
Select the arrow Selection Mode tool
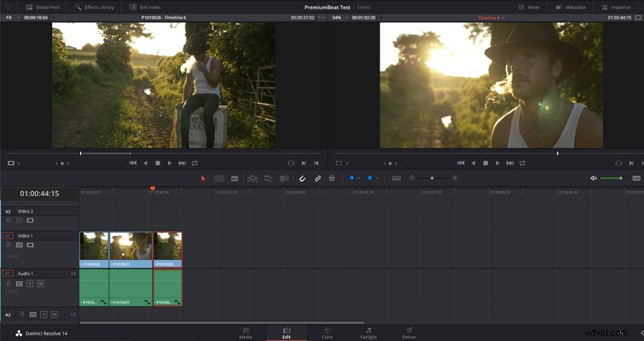tap(202, 178)
